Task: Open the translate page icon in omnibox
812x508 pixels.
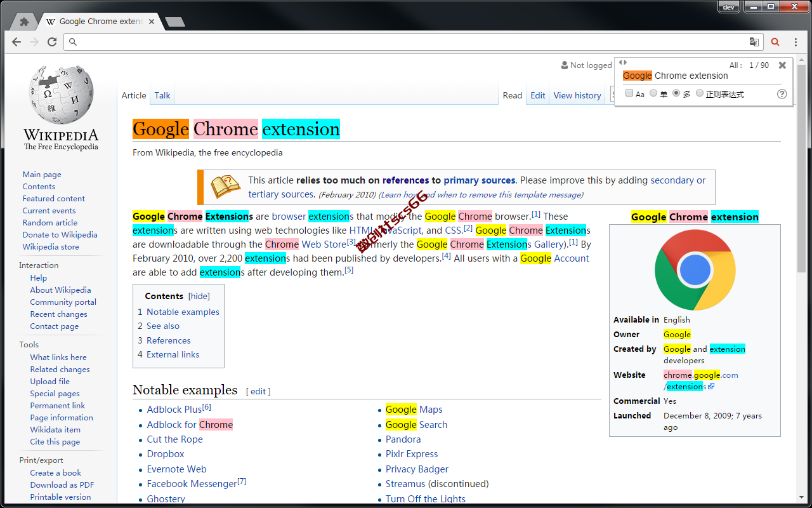Action: click(754, 42)
